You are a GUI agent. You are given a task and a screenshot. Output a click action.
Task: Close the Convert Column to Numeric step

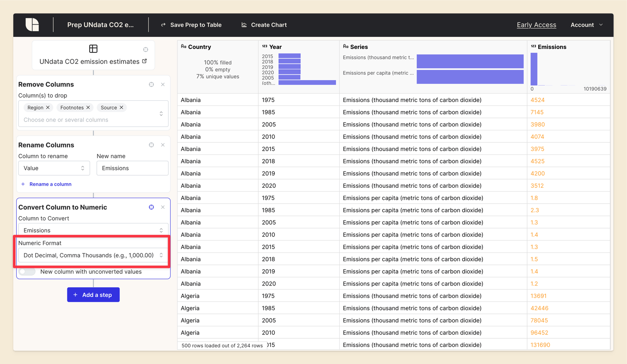click(163, 207)
